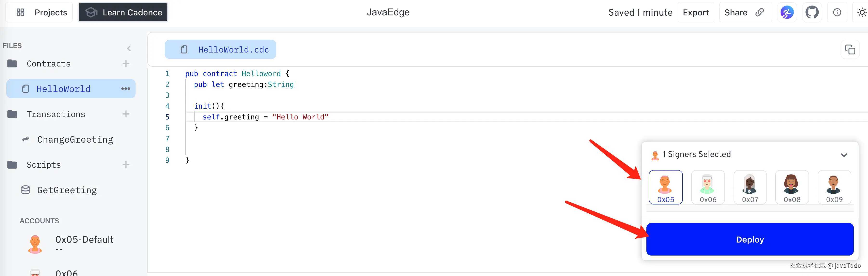
Task: Toggle signer account 0x05
Action: click(x=665, y=187)
